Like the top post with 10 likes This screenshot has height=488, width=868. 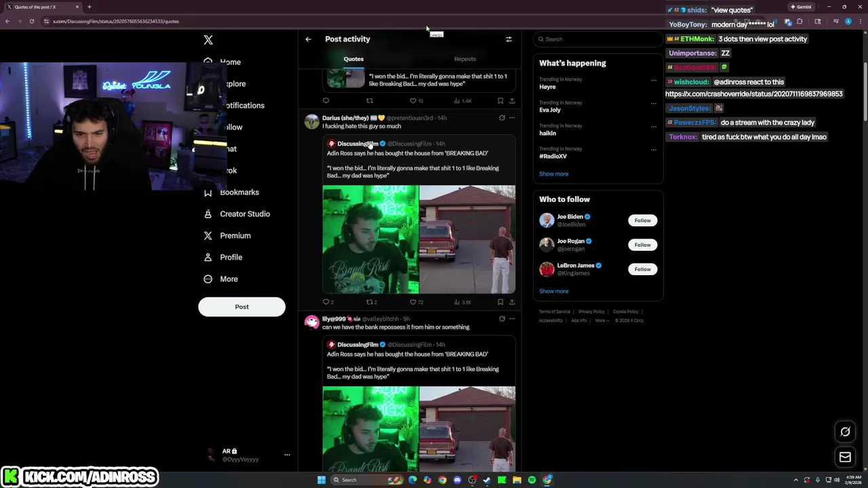click(412, 101)
